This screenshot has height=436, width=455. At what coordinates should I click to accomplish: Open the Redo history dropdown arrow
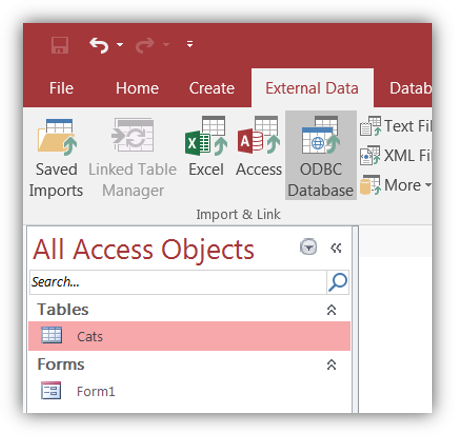point(166,44)
